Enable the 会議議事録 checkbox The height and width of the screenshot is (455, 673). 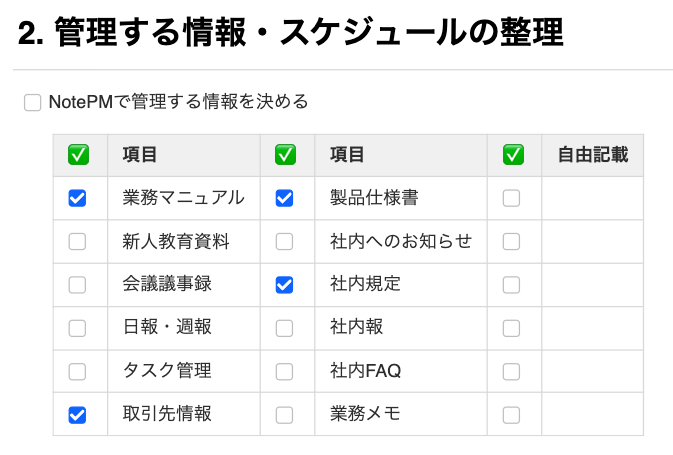(77, 285)
